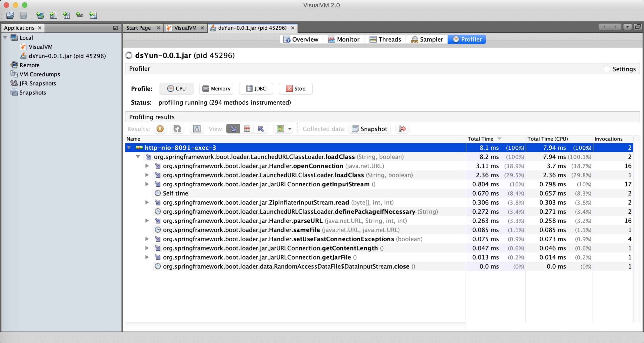The image size is (644, 343).
Task: Toggle the table view of results
Action: pyautogui.click(x=247, y=128)
